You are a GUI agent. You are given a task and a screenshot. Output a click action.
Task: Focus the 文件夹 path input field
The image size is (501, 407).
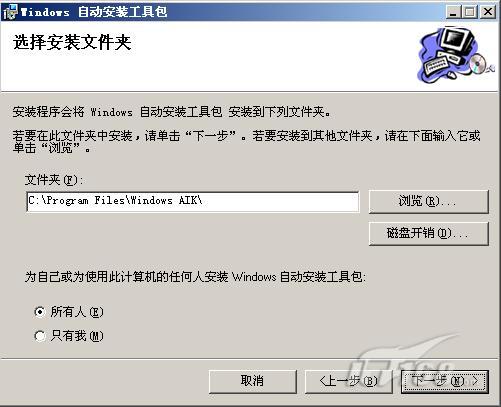click(193, 201)
